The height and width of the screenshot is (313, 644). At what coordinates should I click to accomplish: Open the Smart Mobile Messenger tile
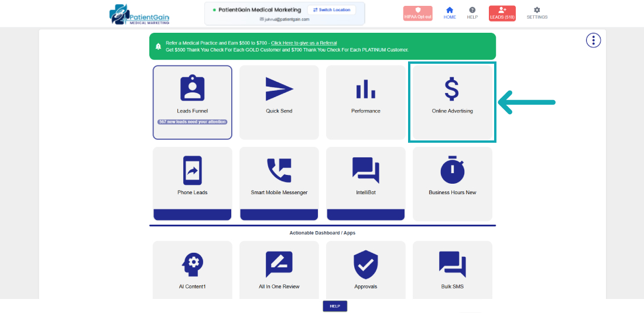(x=279, y=184)
